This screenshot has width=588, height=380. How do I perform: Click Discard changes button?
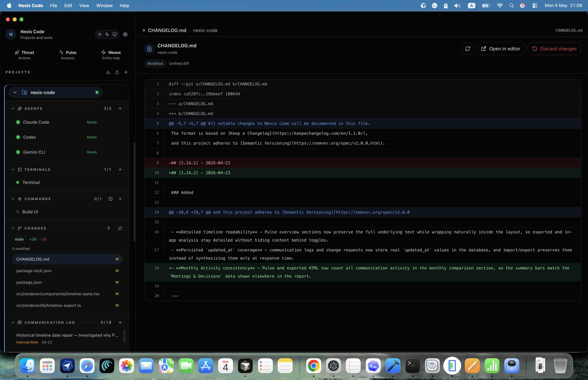(554, 49)
